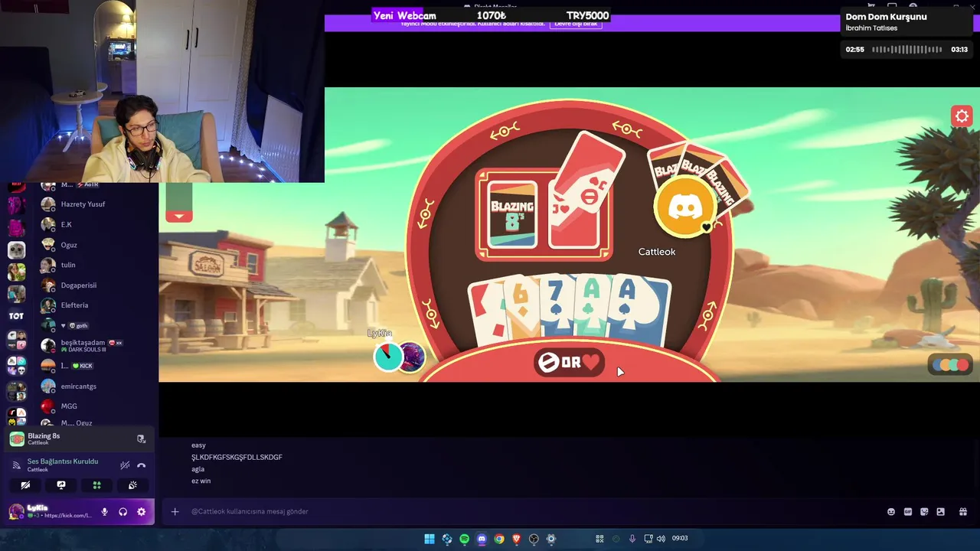Toggle camera in the voice panel
980x551 pixels.
pos(25,484)
